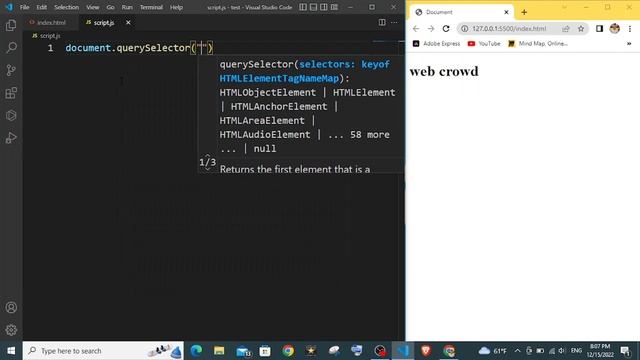
Task: Open the Search view in activity bar
Action: (x=11, y=48)
